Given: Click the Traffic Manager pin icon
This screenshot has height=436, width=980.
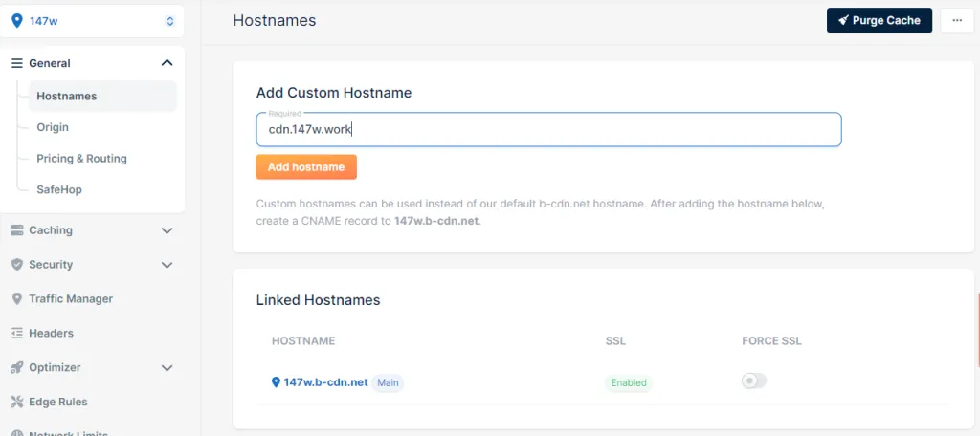Looking at the screenshot, I should pos(16,299).
